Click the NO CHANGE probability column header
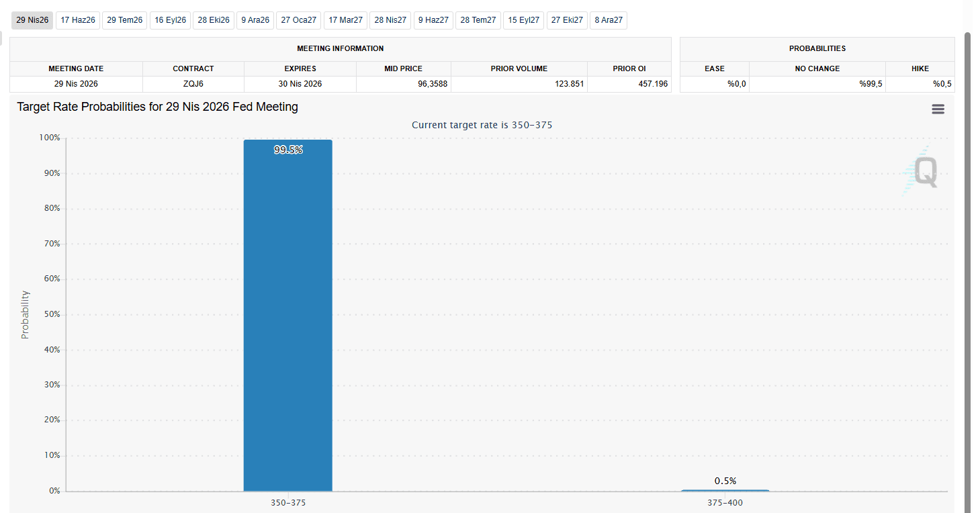Image resolution: width=980 pixels, height=513 pixels. [817, 68]
